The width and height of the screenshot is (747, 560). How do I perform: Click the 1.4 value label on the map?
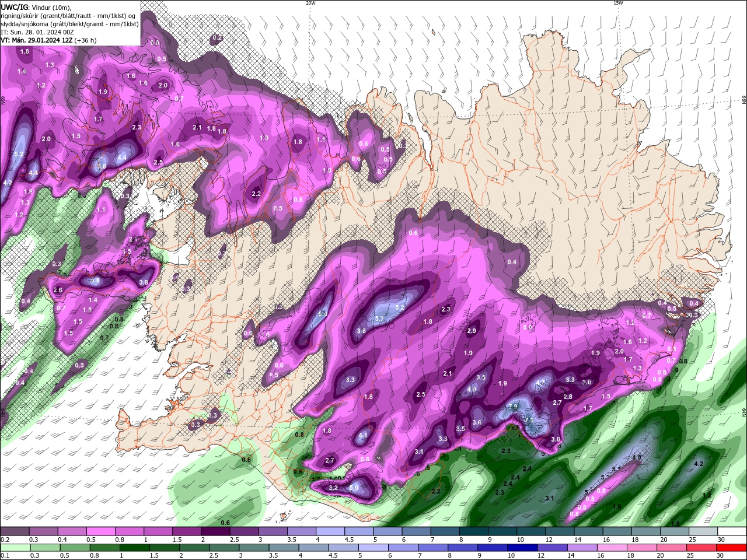pyautogui.click(x=93, y=300)
